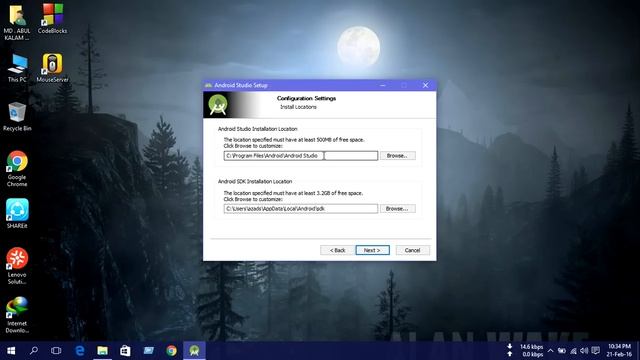Select the SHAREit desktop shortcut

tap(17, 213)
